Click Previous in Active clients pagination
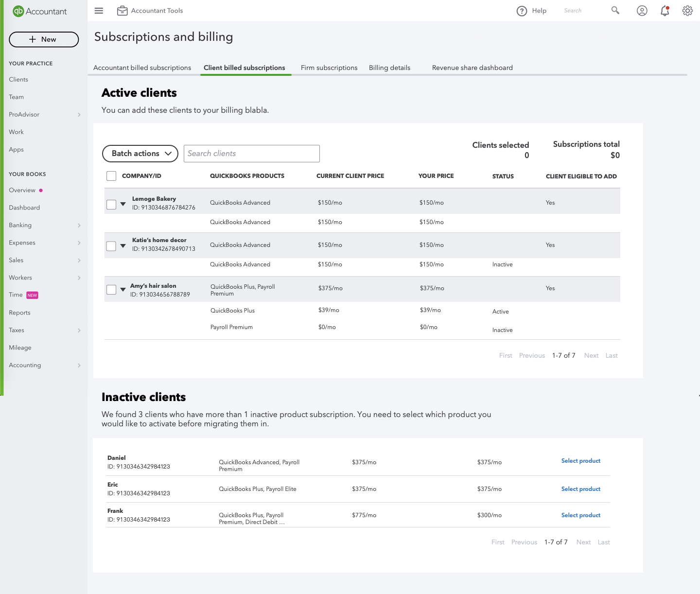This screenshot has height=594, width=700. [x=532, y=356]
